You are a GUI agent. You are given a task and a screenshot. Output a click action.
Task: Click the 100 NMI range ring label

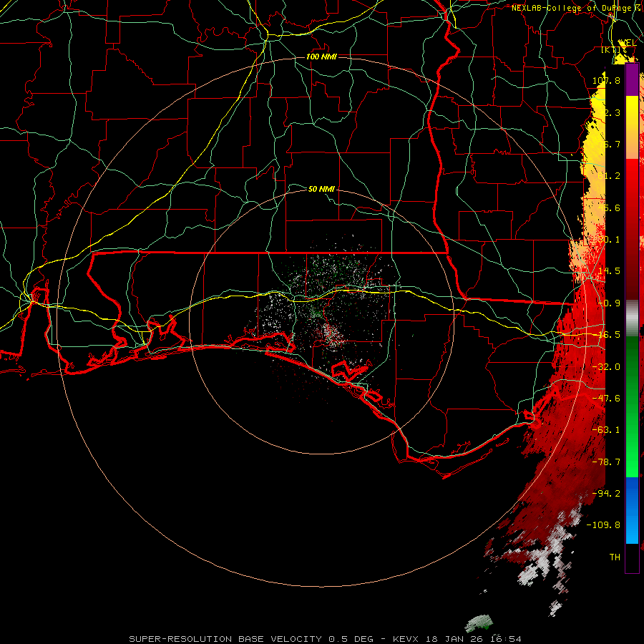(321, 57)
